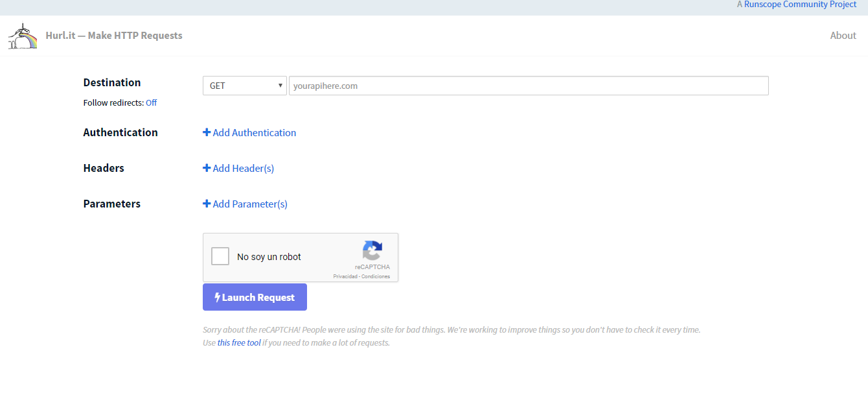Viewport: 868px width, 393px height.
Task: Click the reCAPTCHA Condiciones link
Action: tap(376, 276)
